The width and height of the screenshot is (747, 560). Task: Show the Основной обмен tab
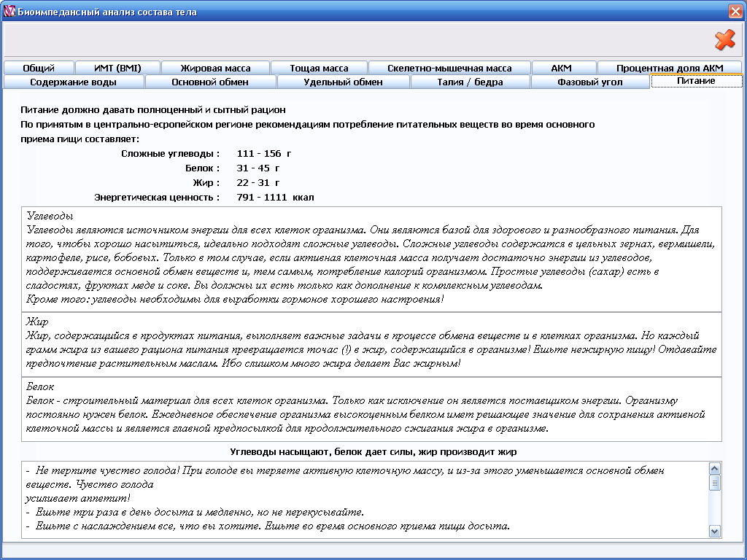click(x=210, y=82)
